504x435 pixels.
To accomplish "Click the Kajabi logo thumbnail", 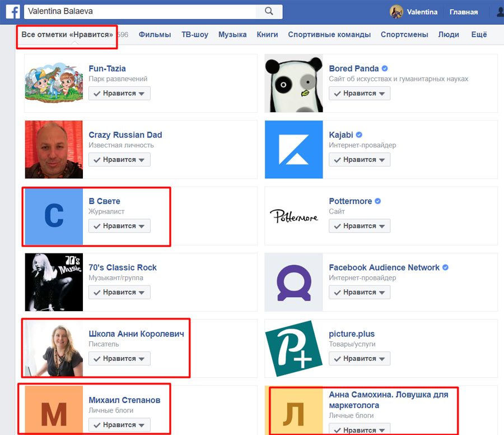I will pyautogui.click(x=293, y=150).
